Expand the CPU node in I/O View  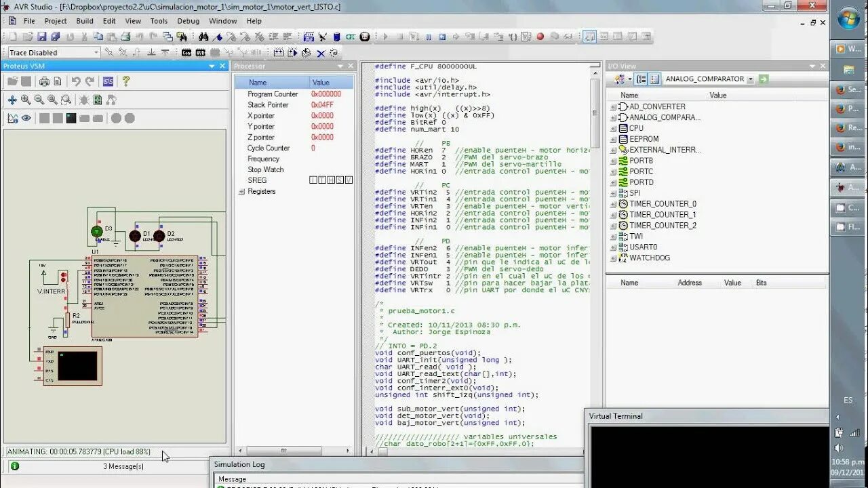click(613, 128)
